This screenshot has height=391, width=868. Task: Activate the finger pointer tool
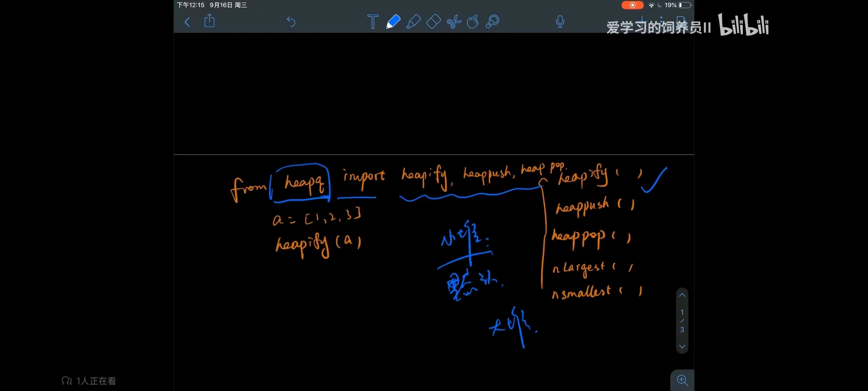[x=473, y=22]
